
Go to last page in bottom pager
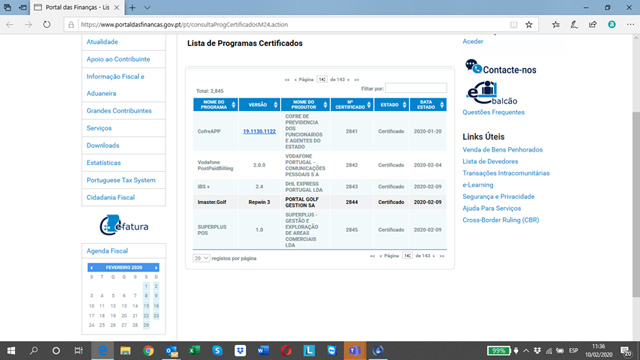[x=442, y=256]
